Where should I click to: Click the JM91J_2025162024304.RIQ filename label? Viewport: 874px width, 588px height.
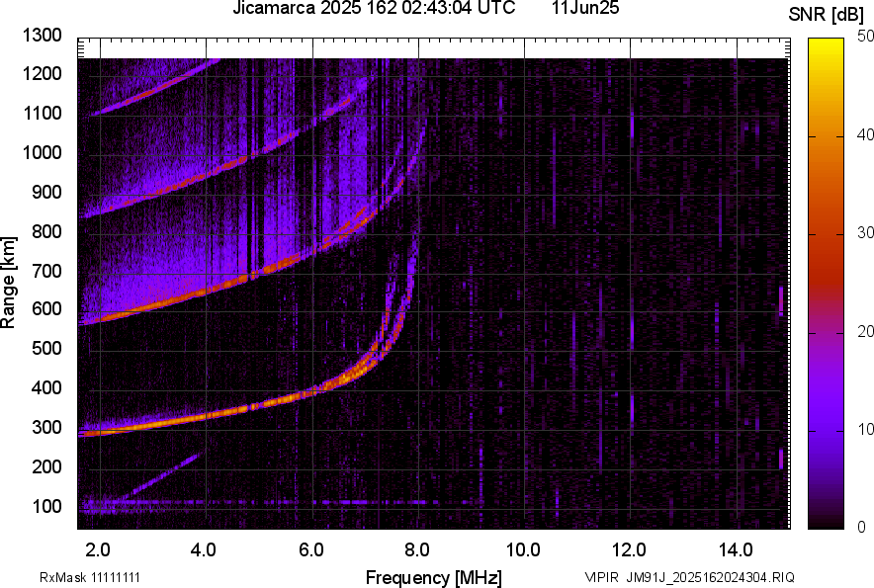pos(711,577)
